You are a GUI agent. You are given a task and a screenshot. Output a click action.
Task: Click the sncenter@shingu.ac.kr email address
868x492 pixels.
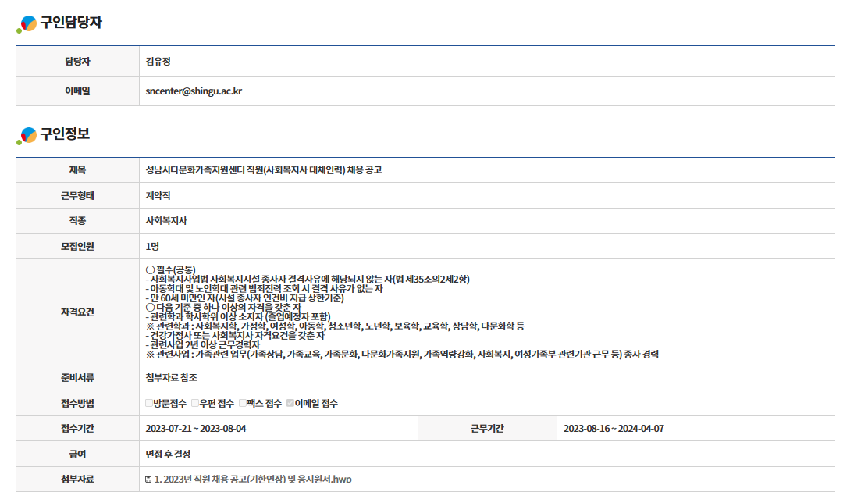(x=194, y=91)
